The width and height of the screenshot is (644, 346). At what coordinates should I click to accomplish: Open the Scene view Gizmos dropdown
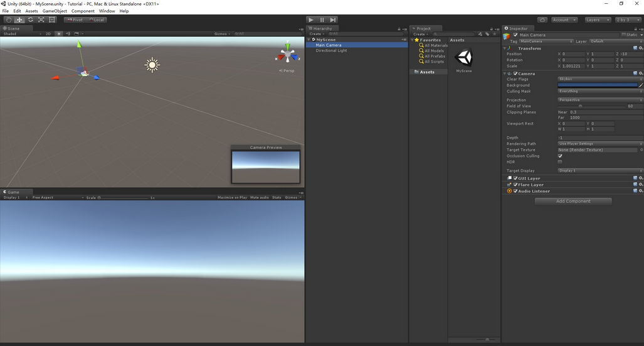click(222, 34)
